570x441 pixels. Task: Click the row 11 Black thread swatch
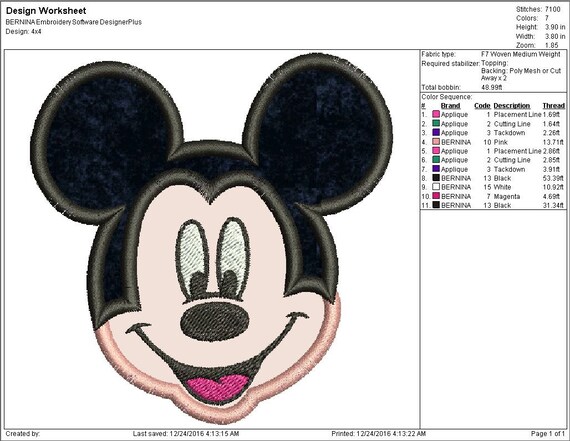tap(436, 205)
